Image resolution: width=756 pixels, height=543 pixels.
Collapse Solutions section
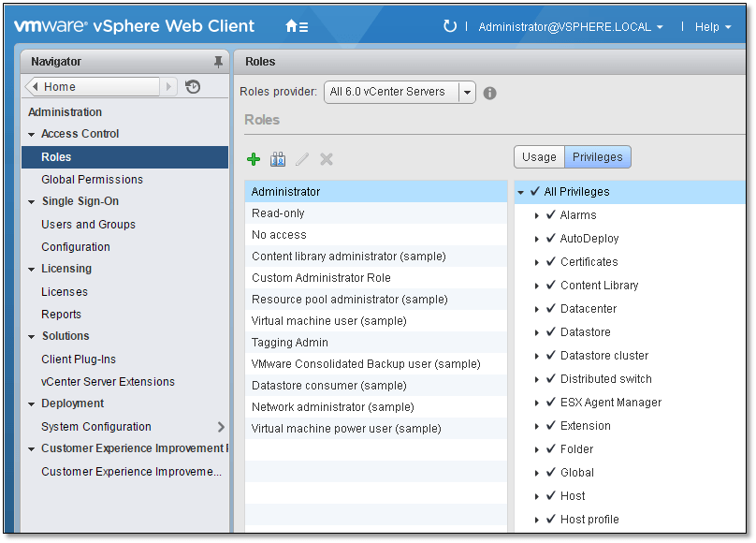[31, 337]
